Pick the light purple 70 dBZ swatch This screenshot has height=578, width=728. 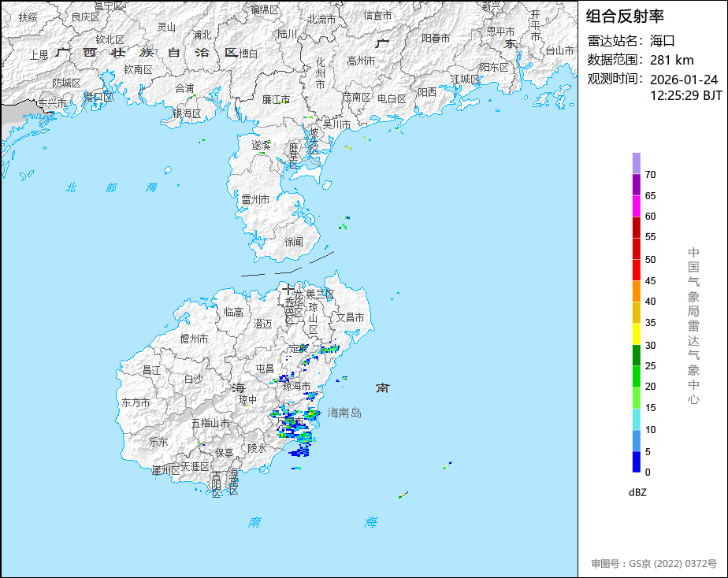pyautogui.click(x=636, y=163)
